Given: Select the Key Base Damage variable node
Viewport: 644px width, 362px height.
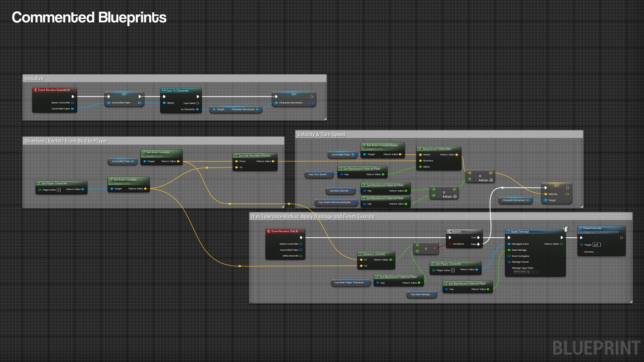Looking at the screenshot, I should [422, 294].
